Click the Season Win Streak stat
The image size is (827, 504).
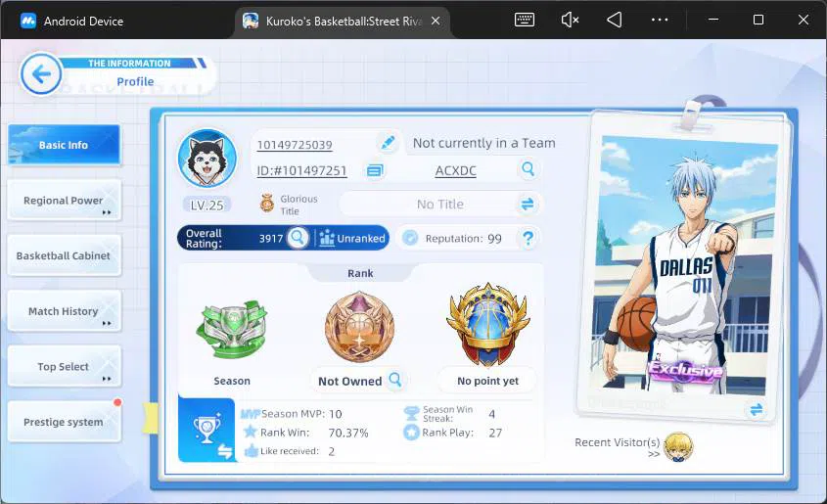pos(449,414)
